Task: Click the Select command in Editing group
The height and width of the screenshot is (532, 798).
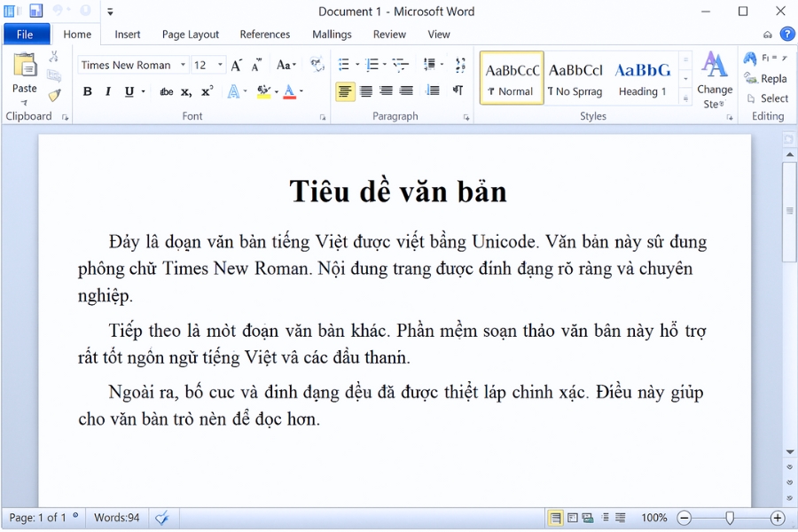Action: point(767,98)
